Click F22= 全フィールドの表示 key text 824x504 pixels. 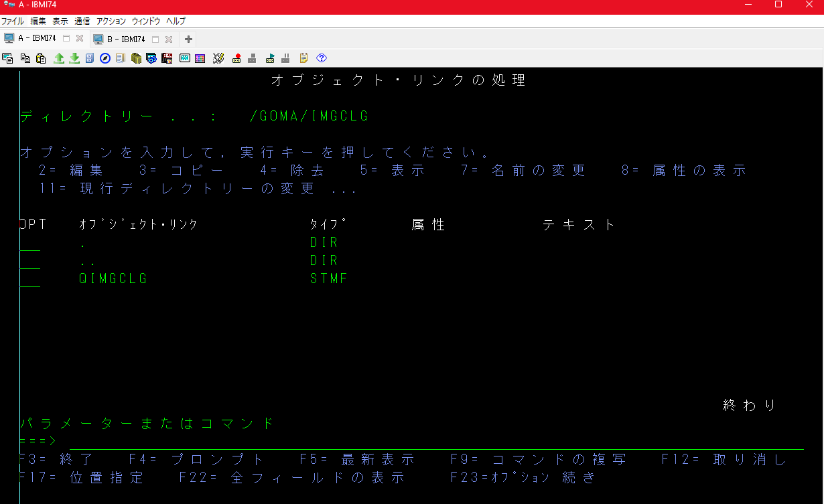[292, 478]
